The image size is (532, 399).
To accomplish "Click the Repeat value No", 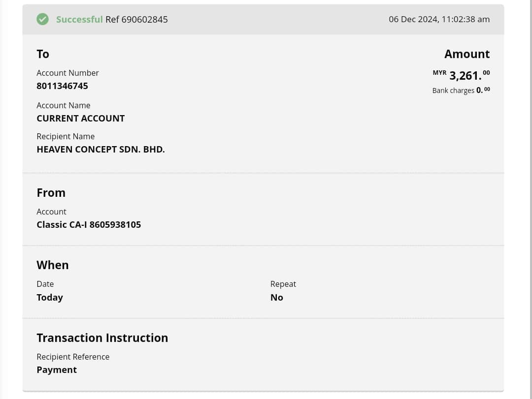I will [x=276, y=297].
